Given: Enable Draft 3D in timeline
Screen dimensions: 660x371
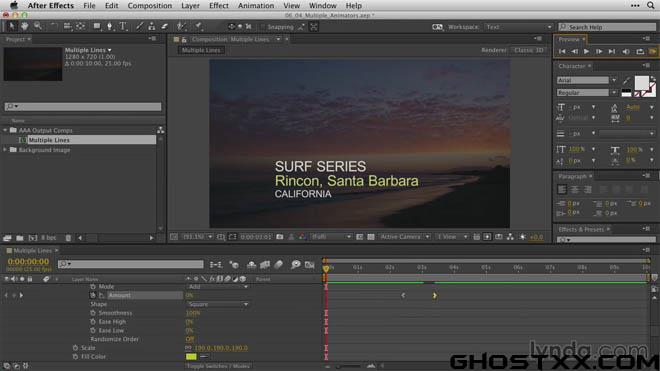Looking at the screenshot, I should [234, 264].
